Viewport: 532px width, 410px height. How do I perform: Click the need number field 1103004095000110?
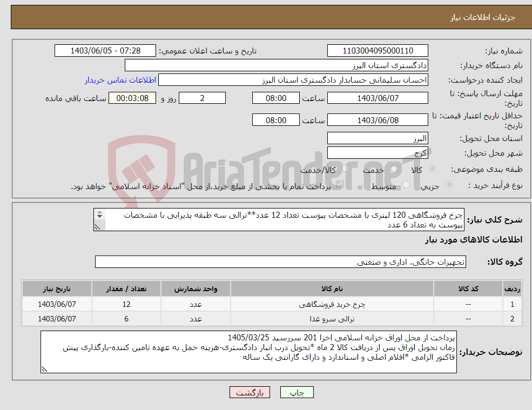pos(378,51)
